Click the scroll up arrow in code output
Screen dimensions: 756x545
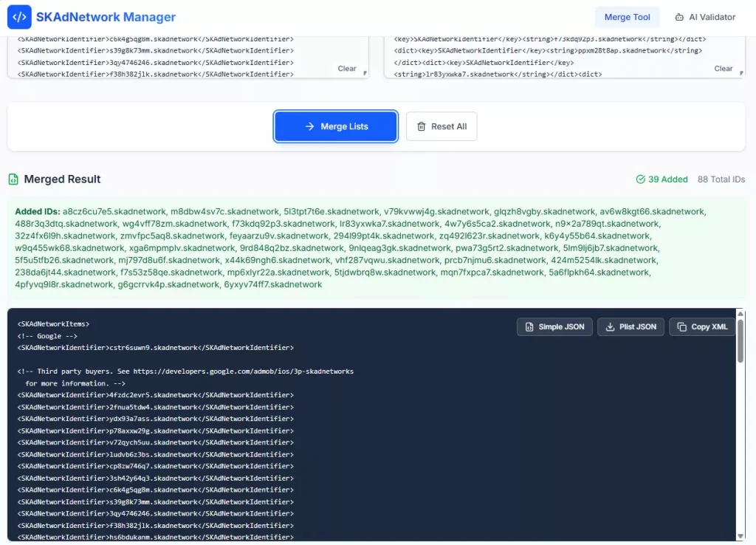[740, 314]
